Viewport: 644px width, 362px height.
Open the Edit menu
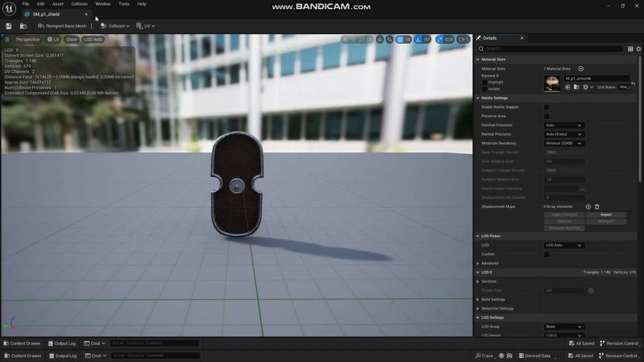tap(41, 4)
